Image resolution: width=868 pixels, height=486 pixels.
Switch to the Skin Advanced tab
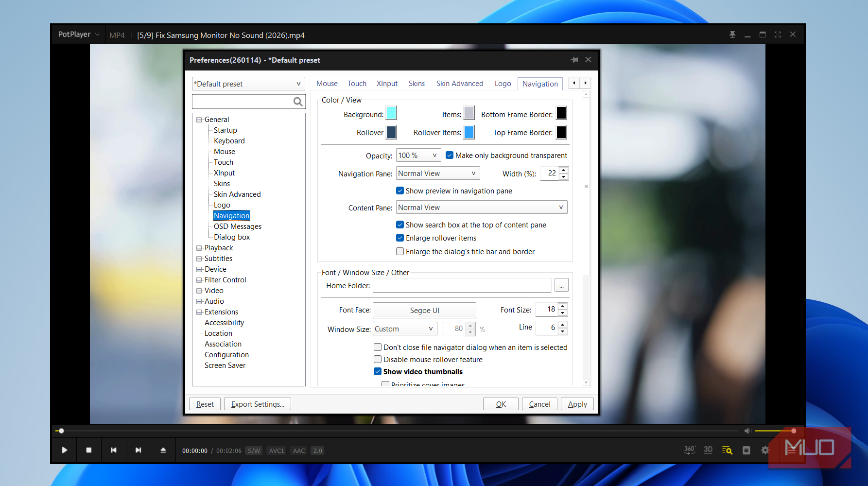[x=460, y=84]
